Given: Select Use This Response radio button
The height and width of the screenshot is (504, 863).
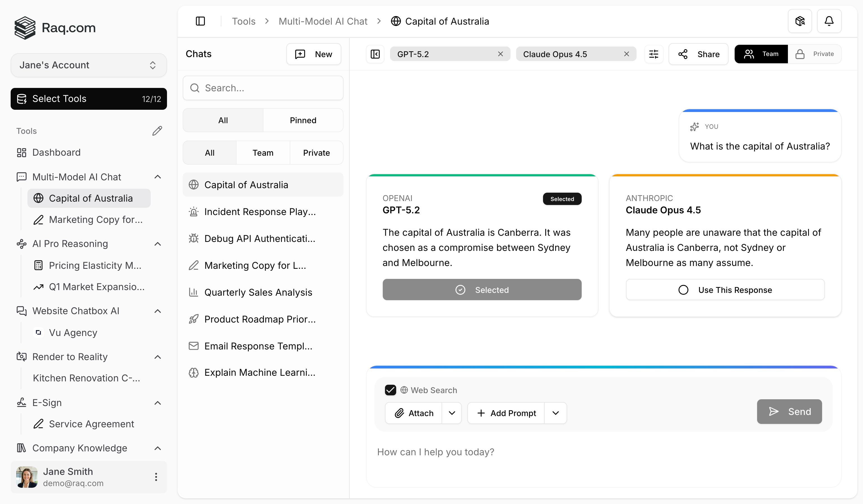Looking at the screenshot, I should (x=683, y=290).
